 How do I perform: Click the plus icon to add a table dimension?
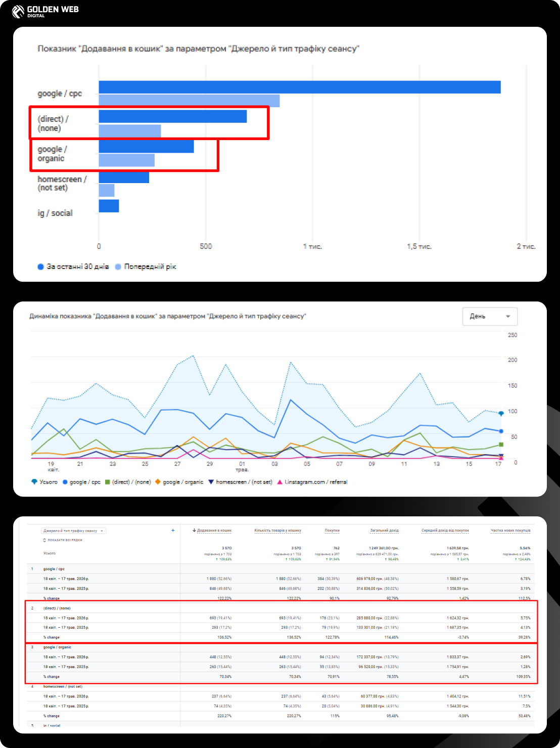pyautogui.click(x=173, y=531)
